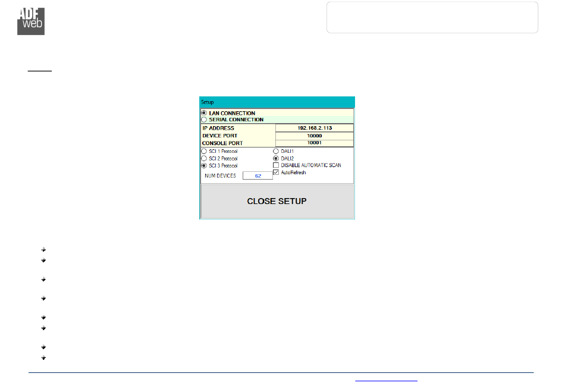Click the CONSOLE PORT label
The width and height of the screenshot is (565, 392).
click(222, 143)
